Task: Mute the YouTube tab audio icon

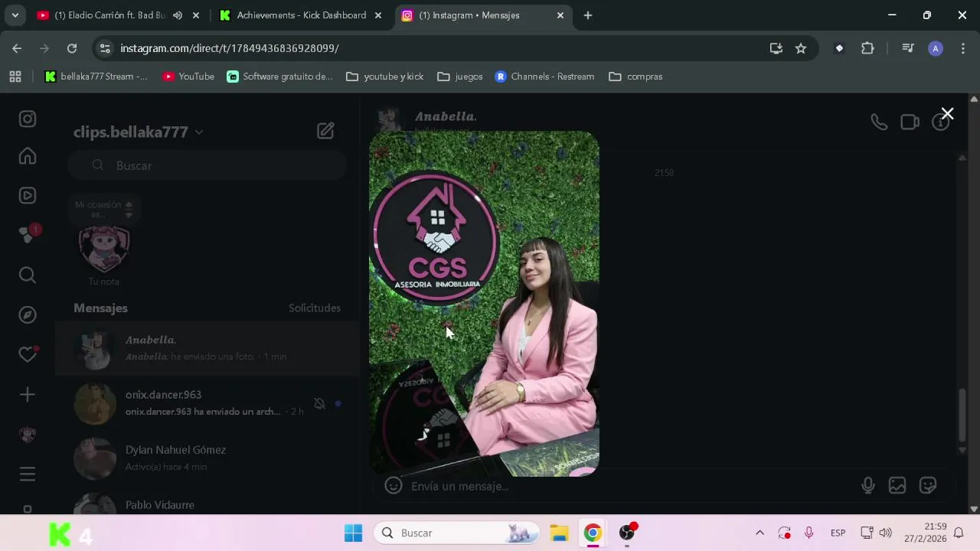Action: click(x=178, y=15)
